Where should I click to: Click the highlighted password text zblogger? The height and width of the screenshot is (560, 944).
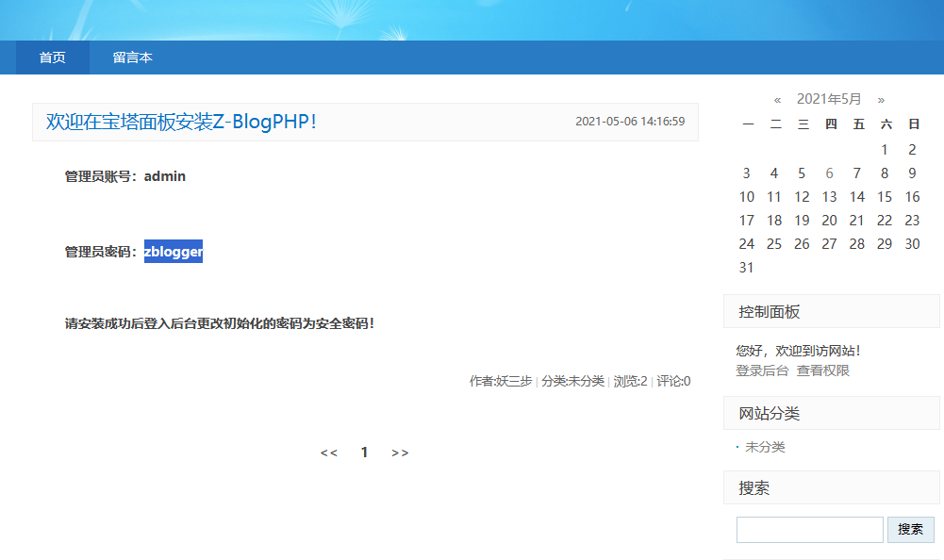[174, 252]
